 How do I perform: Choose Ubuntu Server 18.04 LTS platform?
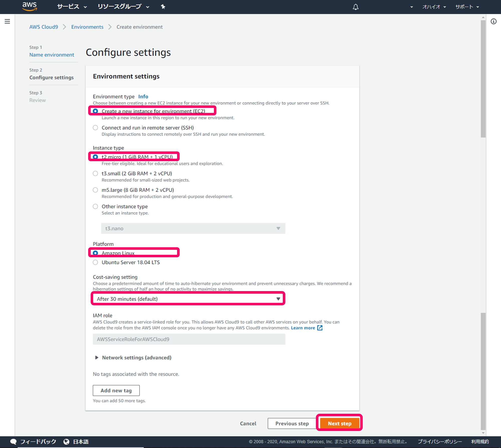[x=95, y=262]
